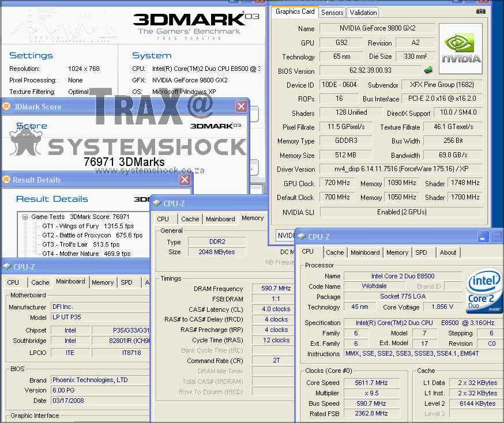The image size is (504, 423).
Task: Click BIOS Brand Phoenix Technologies value
Action: tap(100, 380)
